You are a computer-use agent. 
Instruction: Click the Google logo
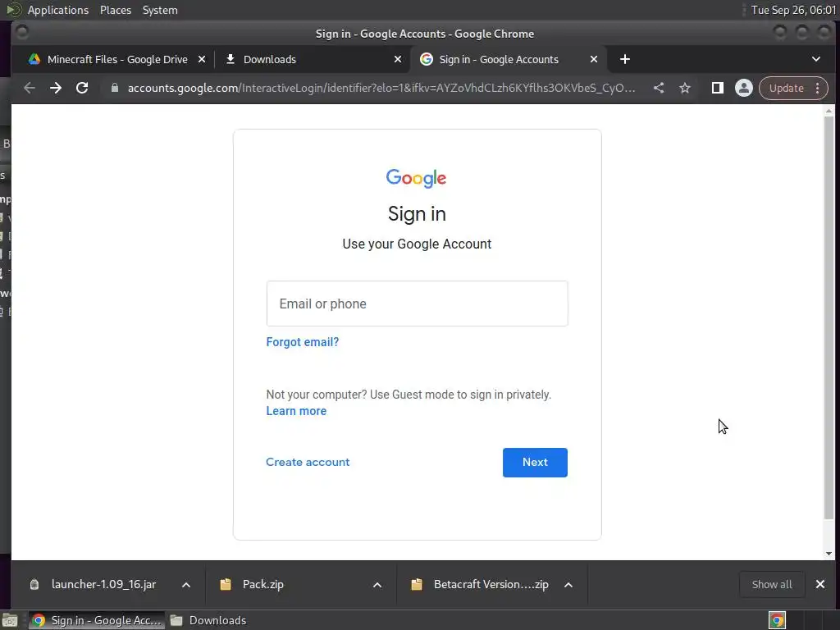tap(416, 178)
